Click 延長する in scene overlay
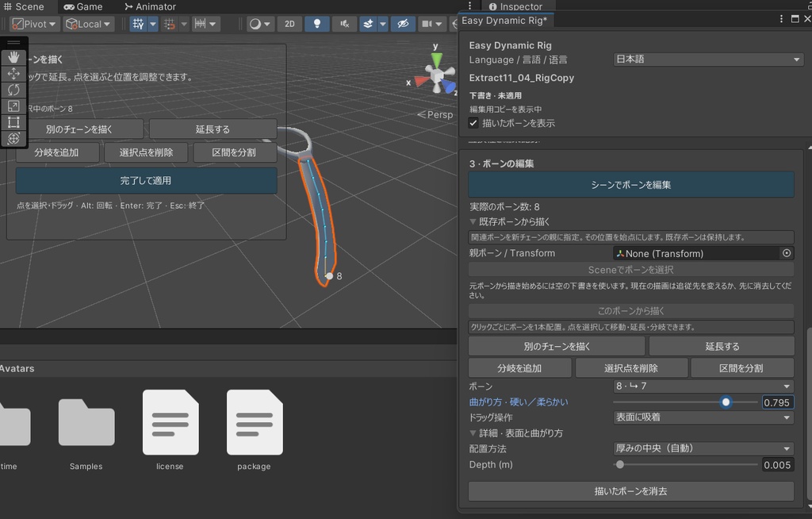The image size is (812, 519). [x=213, y=129]
